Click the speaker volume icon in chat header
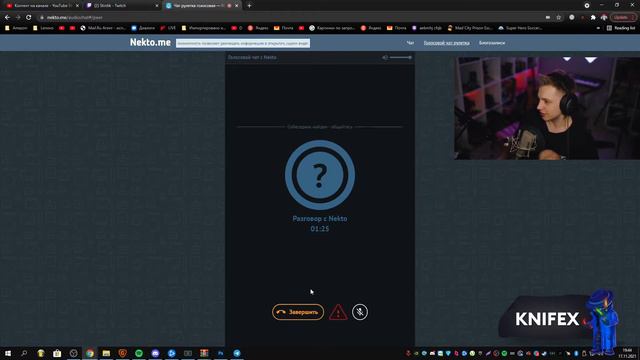Viewport: 640px width, 360px height. [x=384, y=58]
